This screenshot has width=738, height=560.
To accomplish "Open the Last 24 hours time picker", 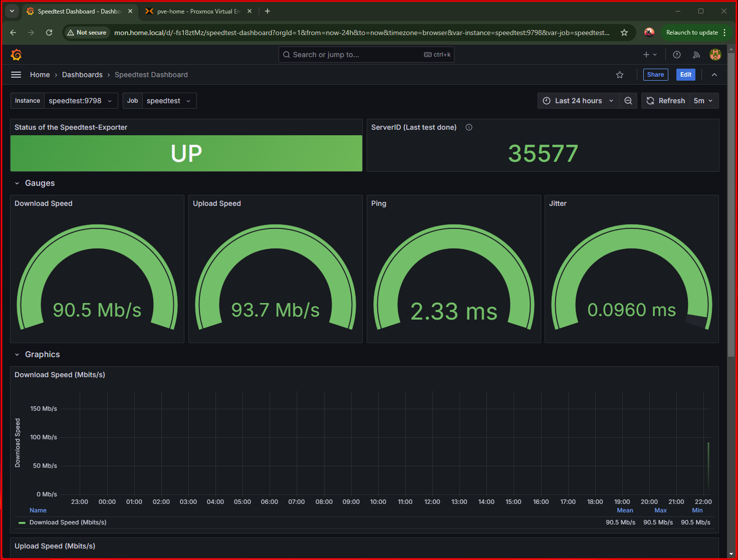I will (x=579, y=101).
